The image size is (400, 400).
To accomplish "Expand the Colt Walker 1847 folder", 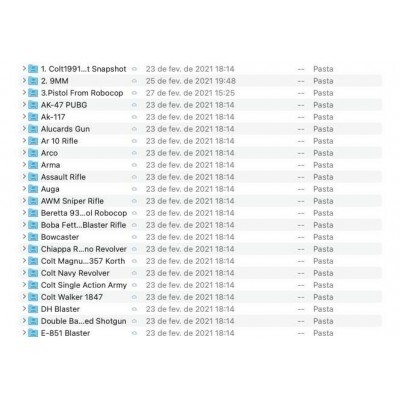I will (x=24, y=297).
